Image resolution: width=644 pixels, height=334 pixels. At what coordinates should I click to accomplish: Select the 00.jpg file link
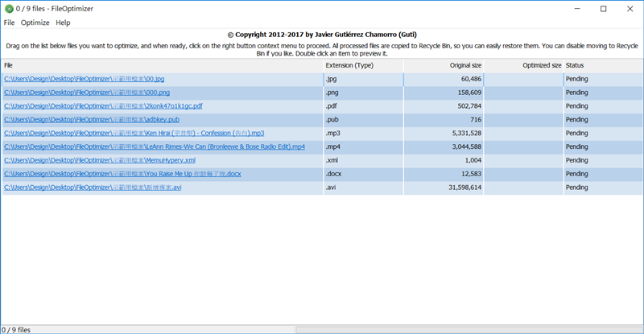point(85,79)
